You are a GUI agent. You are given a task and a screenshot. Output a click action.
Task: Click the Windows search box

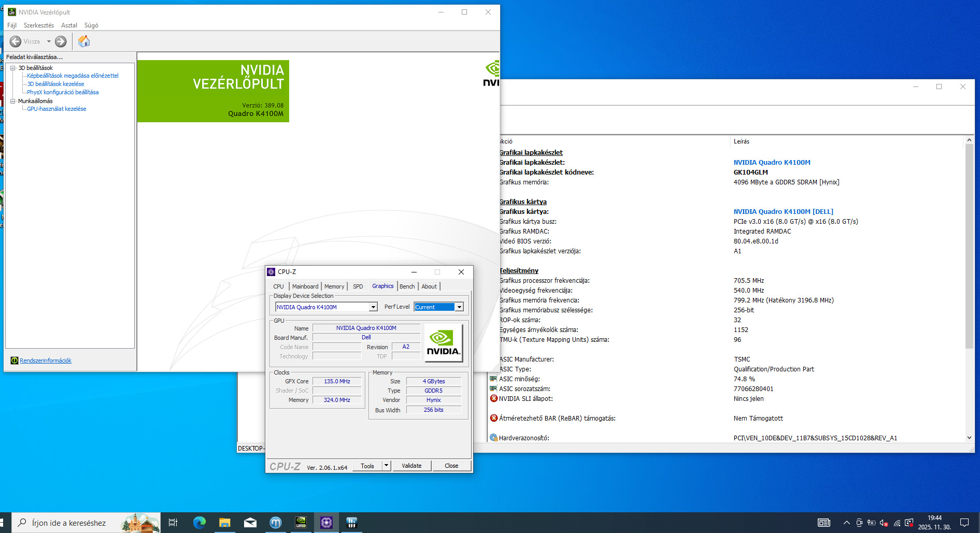86,523
